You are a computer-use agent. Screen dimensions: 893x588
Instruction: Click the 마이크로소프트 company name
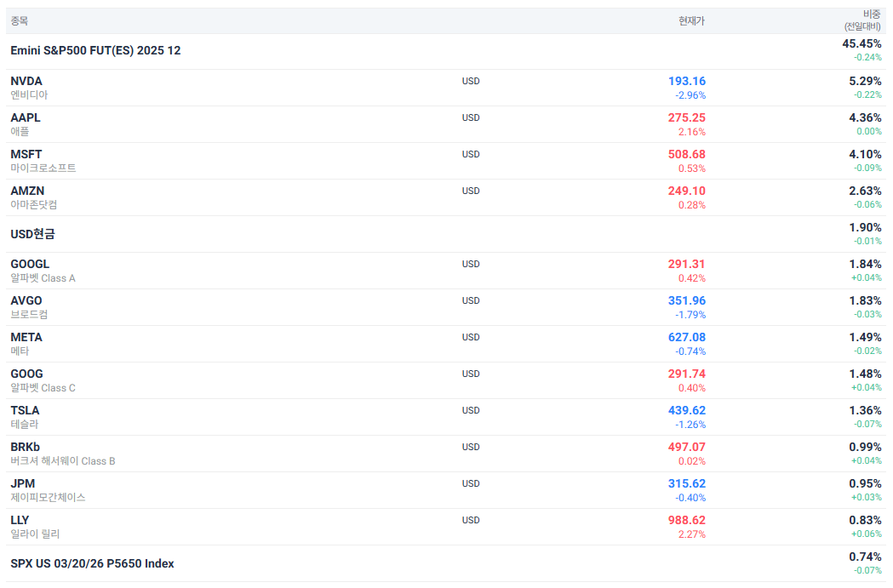pyautogui.click(x=43, y=168)
